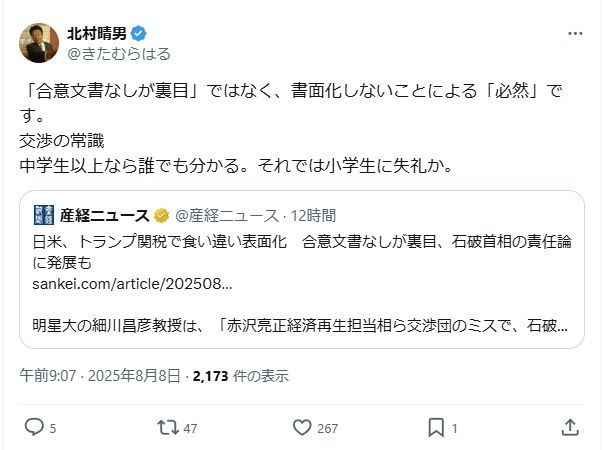Open the share icon menu
The width and height of the screenshot is (607, 450).
pos(570,427)
